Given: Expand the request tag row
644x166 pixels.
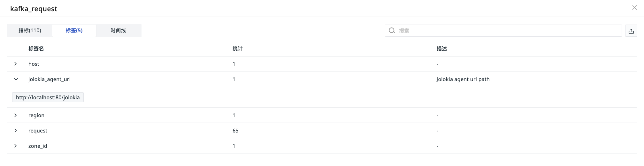Looking at the screenshot, I should (x=16, y=131).
